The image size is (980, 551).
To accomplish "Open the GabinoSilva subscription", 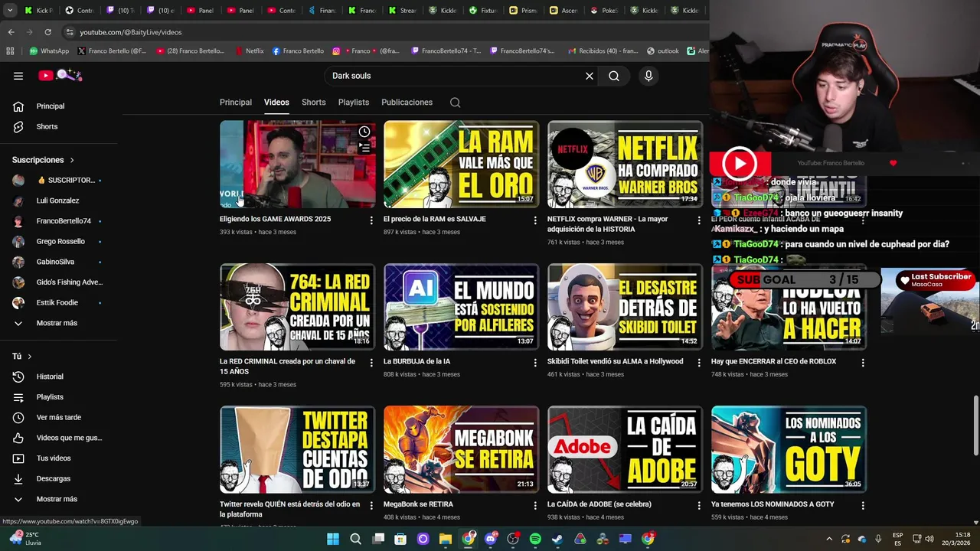I will tap(58, 262).
